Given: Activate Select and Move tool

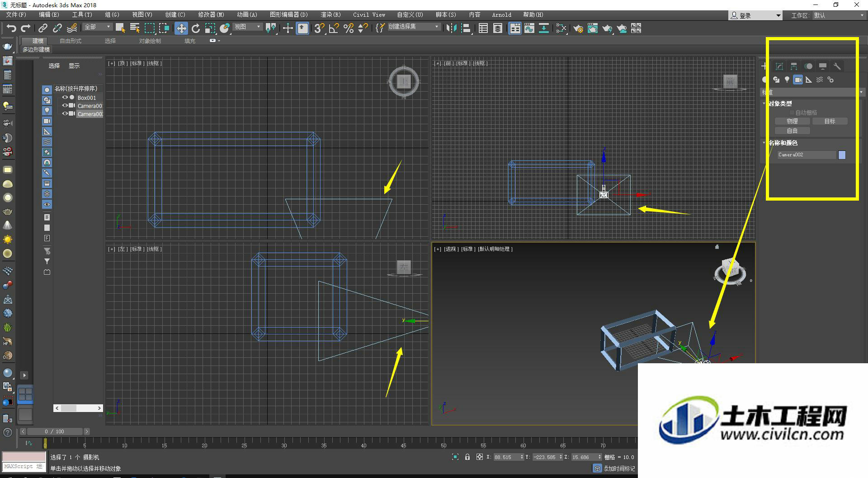Looking at the screenshot, I should pos(181,28).
